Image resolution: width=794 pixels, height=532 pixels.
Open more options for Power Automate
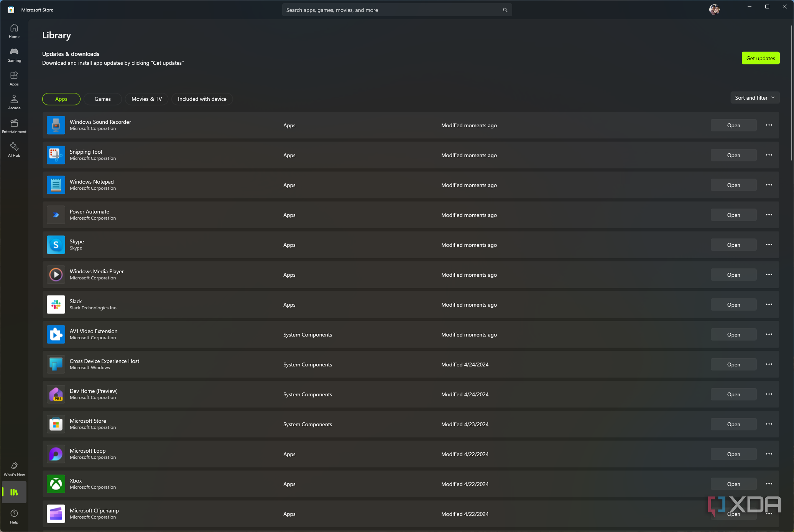click(x=769, y=215)
